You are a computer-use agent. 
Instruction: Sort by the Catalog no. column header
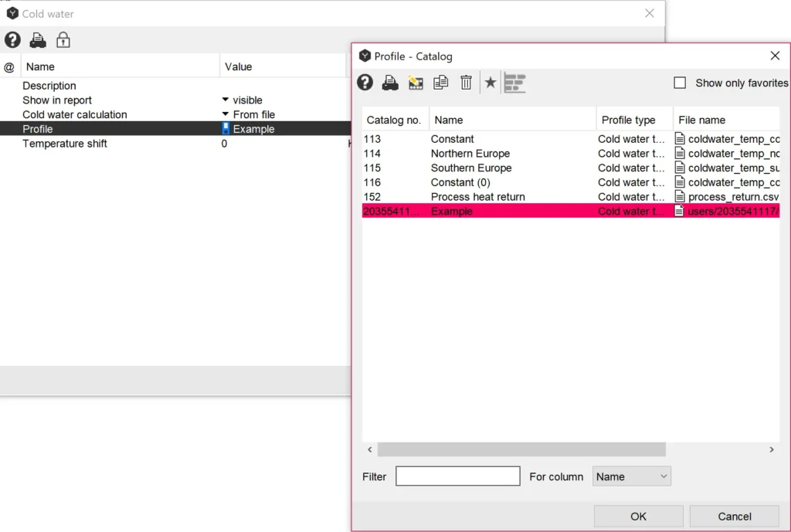pyautogui.click(x=394, y=120)
